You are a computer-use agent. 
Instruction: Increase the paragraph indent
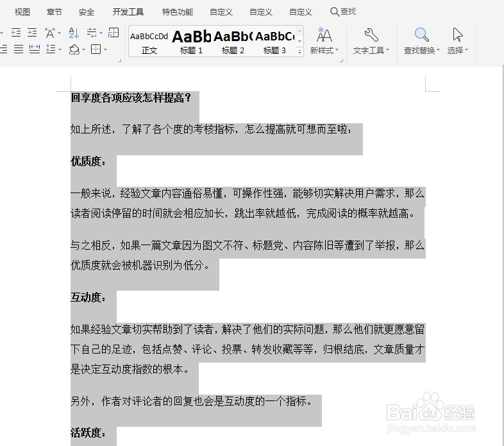tap(32, 33)
